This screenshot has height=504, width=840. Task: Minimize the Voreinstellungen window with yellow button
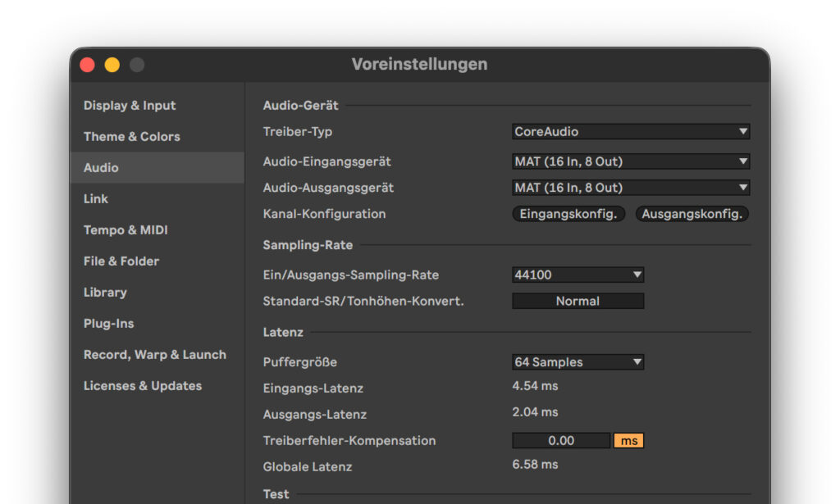[112, 65]
